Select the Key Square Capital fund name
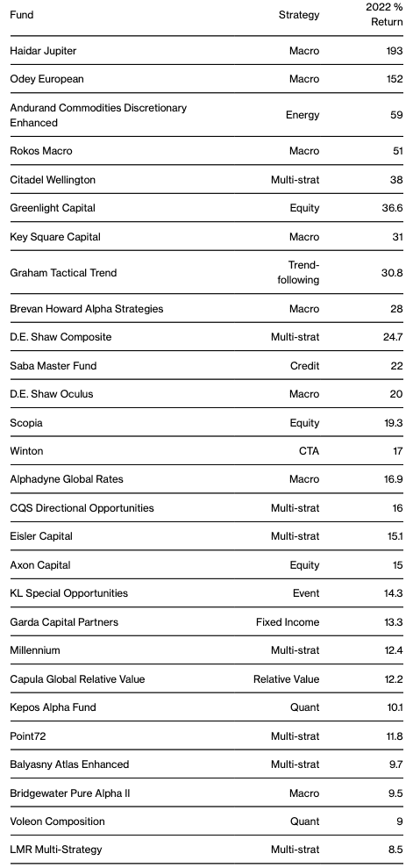The width and height of the screenshot is (413, 868). 55,237
